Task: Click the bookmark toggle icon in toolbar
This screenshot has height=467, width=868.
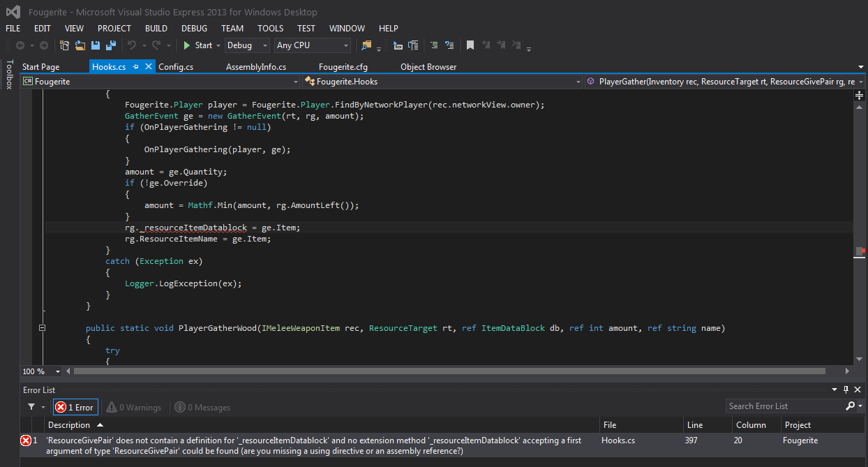Action: (470, 45)
